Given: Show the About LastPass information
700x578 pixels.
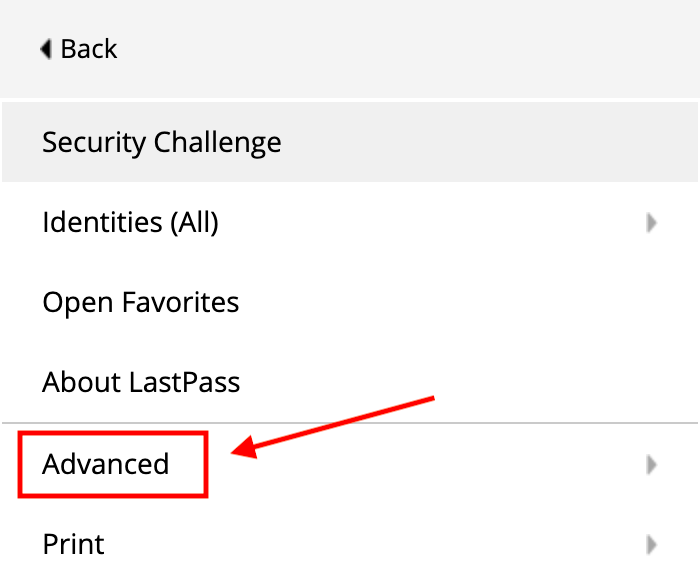Looking at the screenshot, I should (141, 382).
